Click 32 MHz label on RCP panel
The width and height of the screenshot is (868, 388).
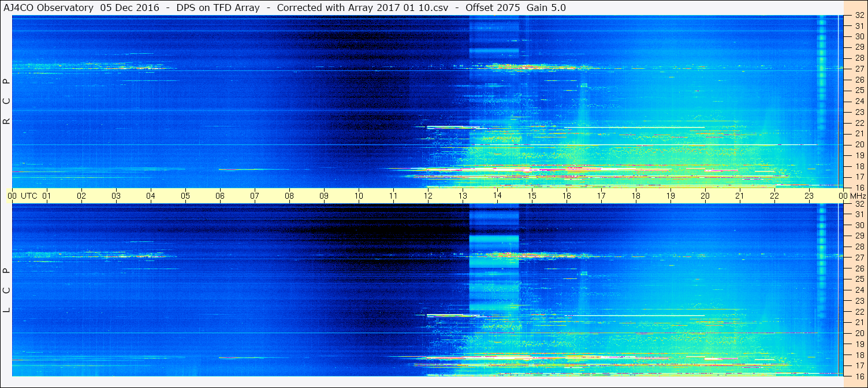[859, 16]
